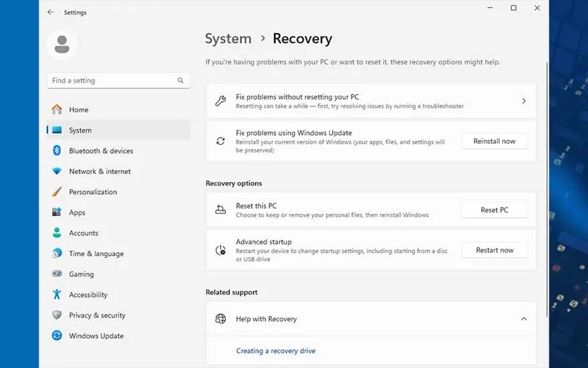Open Network & internet settings
Image resolution: width=588 pixels, height=368 pixels.
pyautogui.click(x=100, y=171)
